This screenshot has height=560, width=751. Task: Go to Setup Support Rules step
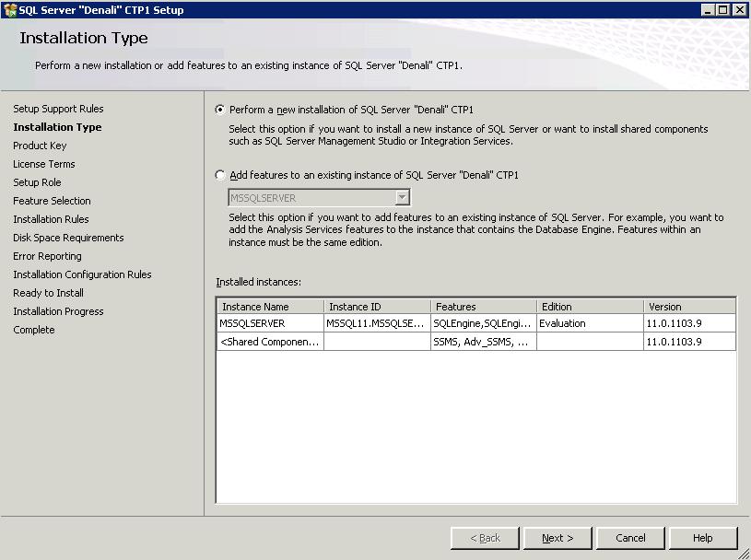58,109
